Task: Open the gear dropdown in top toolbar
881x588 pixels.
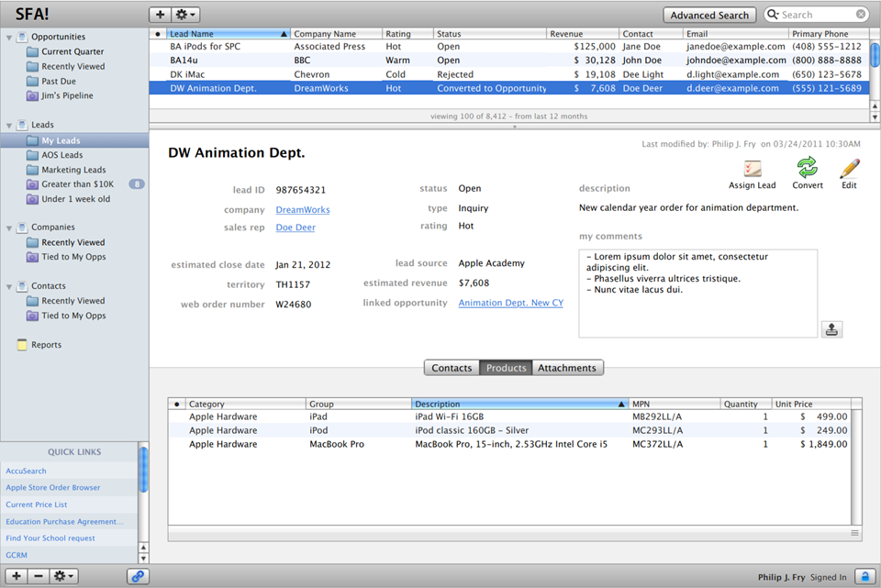Action: [187, 15]
